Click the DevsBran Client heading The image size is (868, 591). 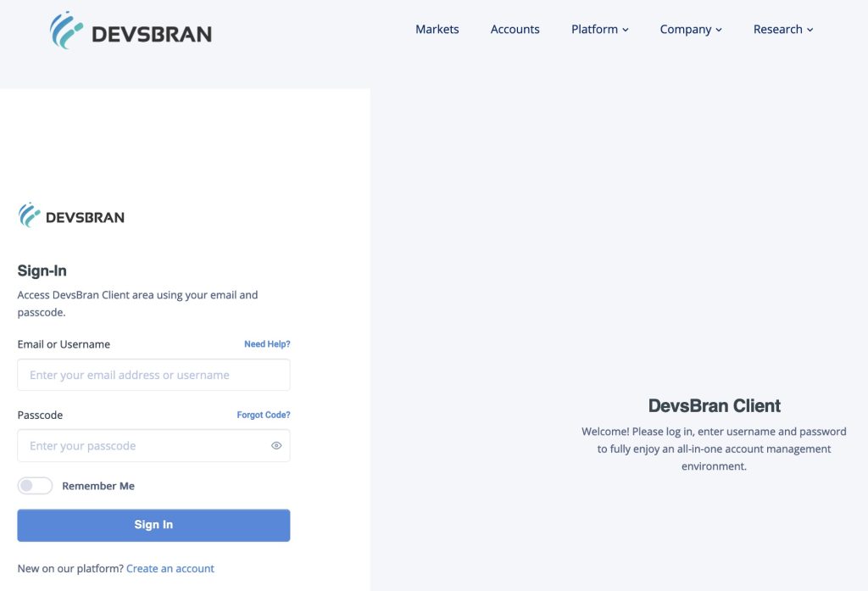click(714, 406)
